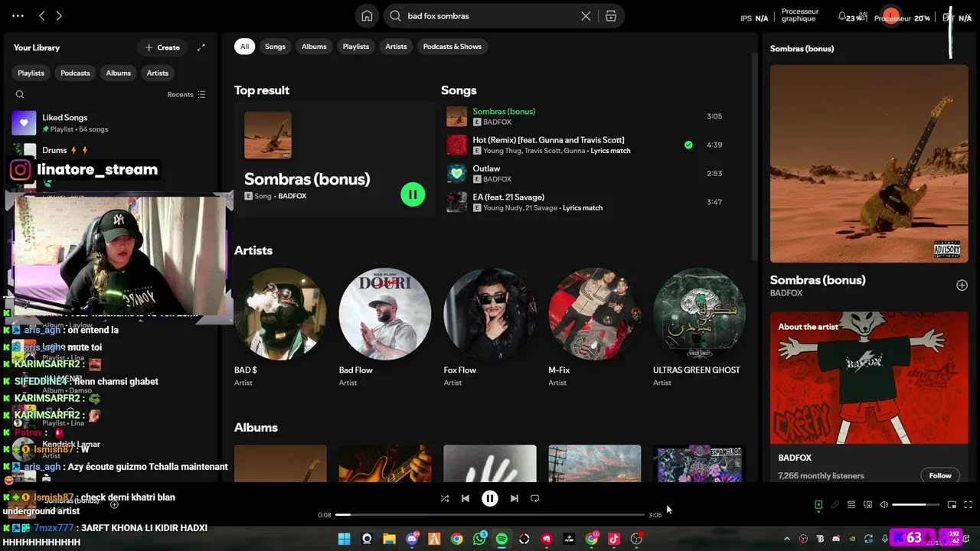Pause the top result with green button
Screen dimensions: 980x551
click(x=413, y=194)
